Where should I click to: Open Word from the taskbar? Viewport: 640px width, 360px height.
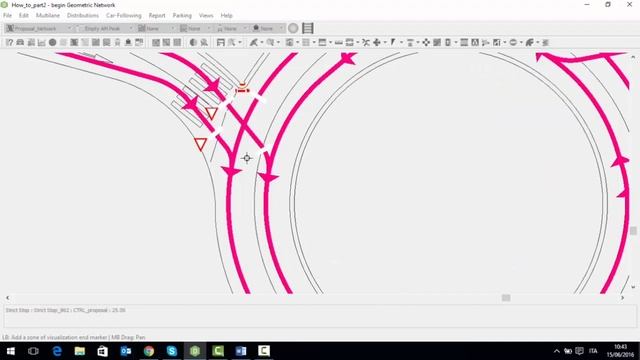(x=241, y=351)
